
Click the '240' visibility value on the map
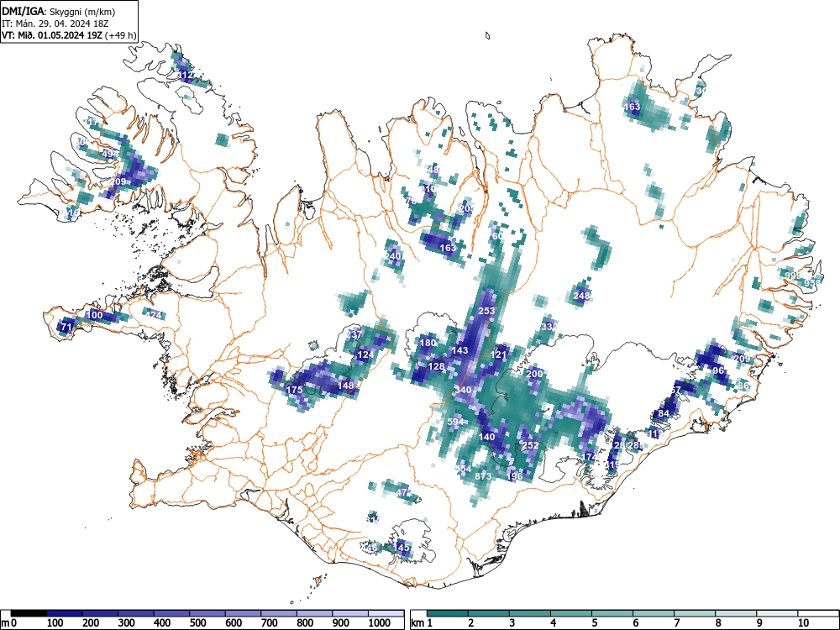point(392,256)
